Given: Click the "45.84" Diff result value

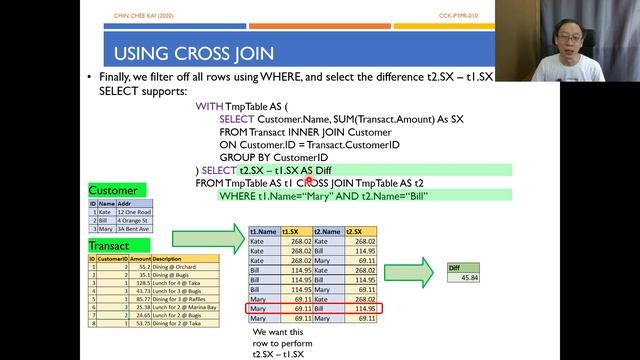Looking at the screenshot, I should (x=463, y=278).
